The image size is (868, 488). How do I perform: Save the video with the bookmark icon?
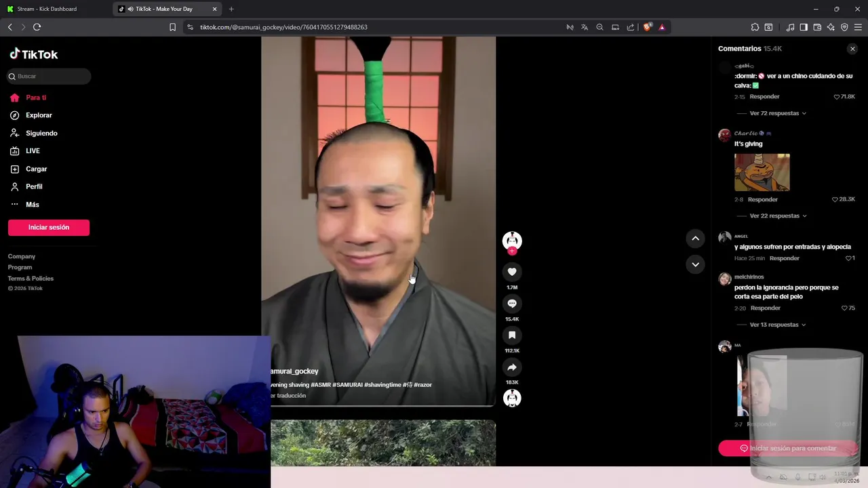pyautogui.click(x=512, y=335)
